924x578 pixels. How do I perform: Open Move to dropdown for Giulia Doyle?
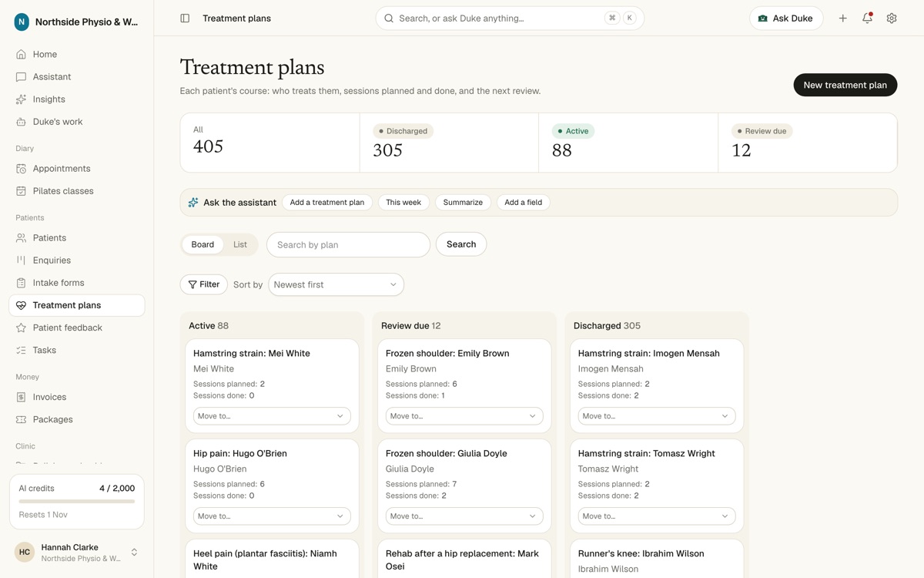(x=464, y=516)
